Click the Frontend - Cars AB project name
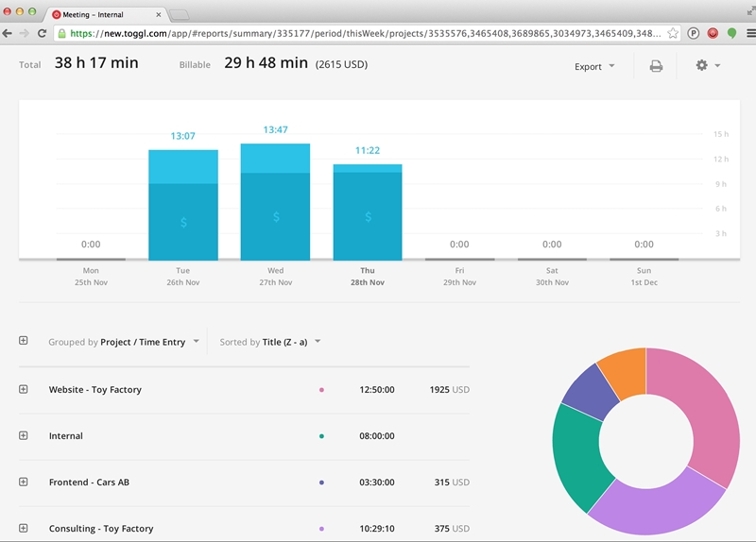Viewport: 756px width, 542px height. 89,482
